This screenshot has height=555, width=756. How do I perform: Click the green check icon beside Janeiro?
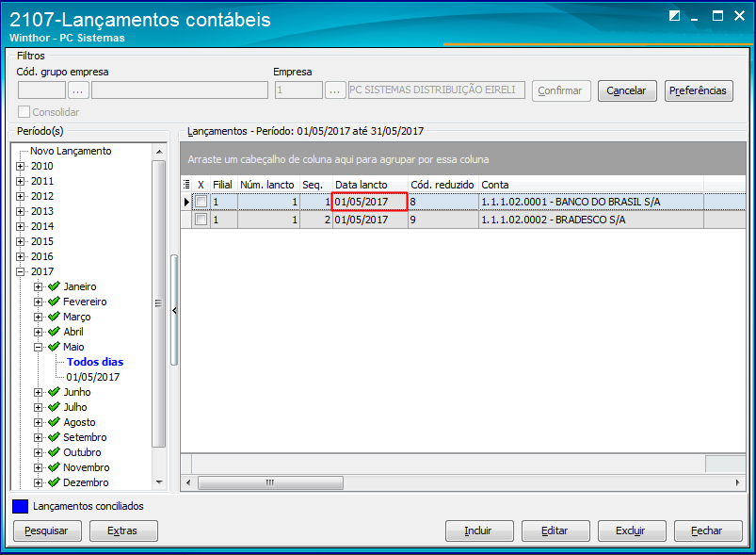54,286
